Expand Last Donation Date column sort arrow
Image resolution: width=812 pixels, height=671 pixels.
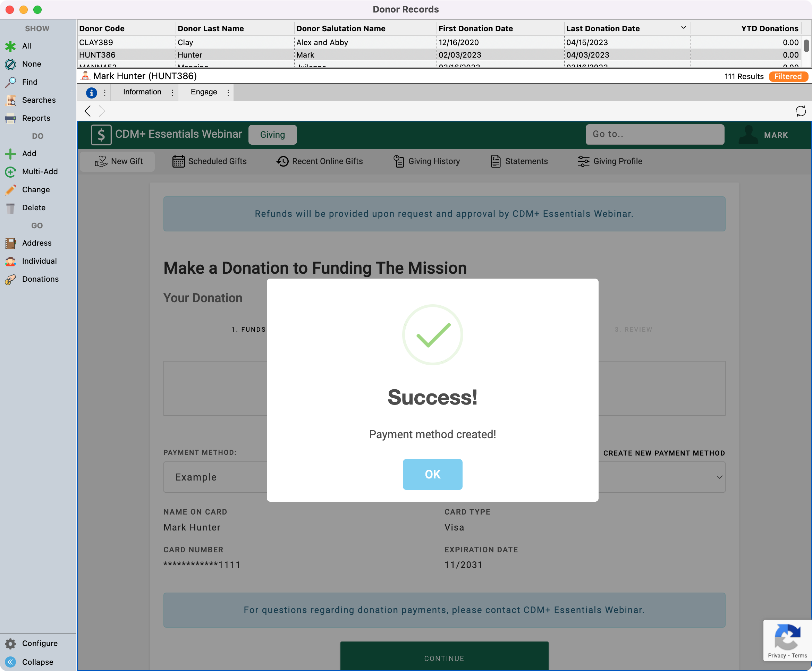point(683,28)
